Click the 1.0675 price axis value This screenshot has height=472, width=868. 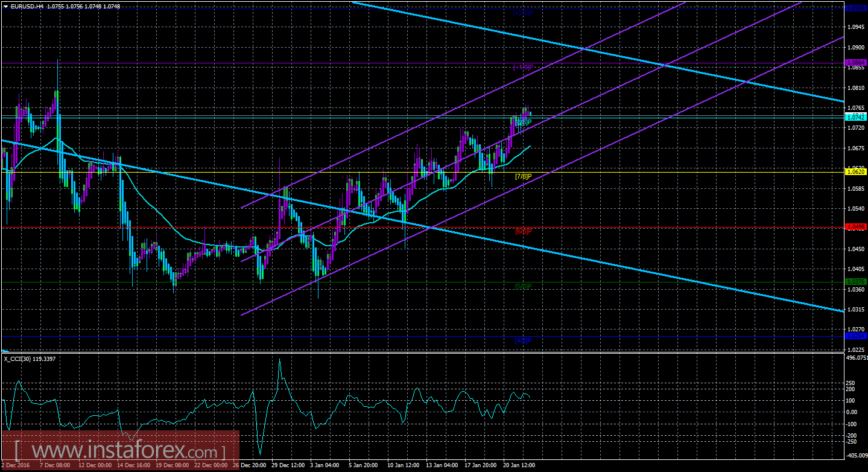856,148
